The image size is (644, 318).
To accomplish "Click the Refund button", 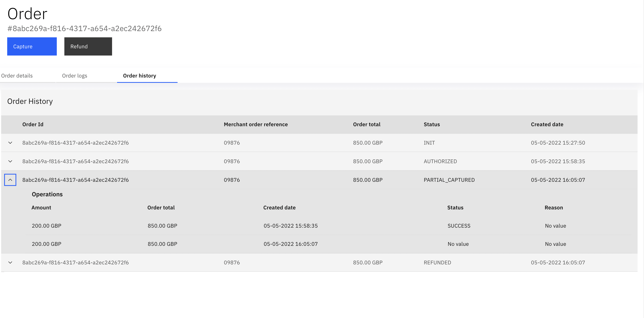I will (88, 46).
